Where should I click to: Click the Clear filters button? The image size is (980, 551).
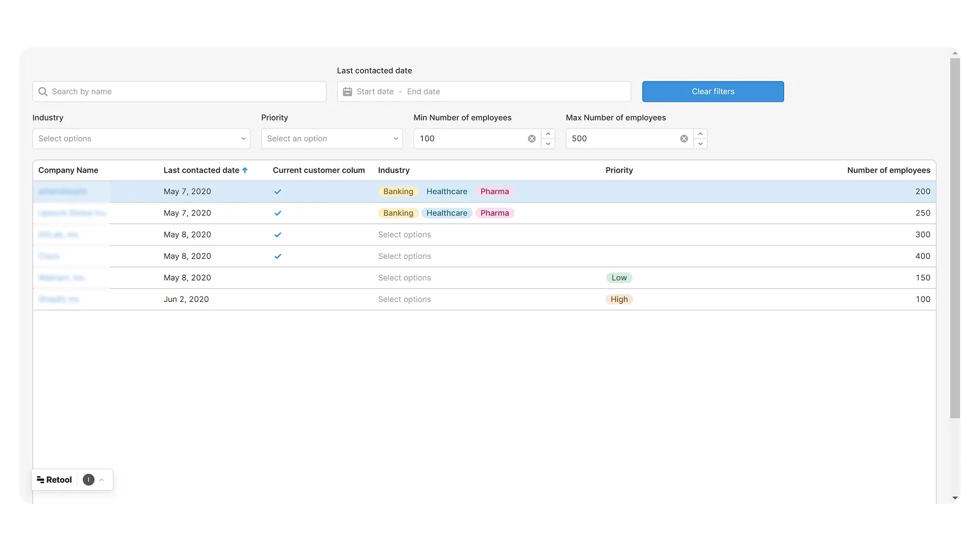pyautogui.click(x=713, y=92)
